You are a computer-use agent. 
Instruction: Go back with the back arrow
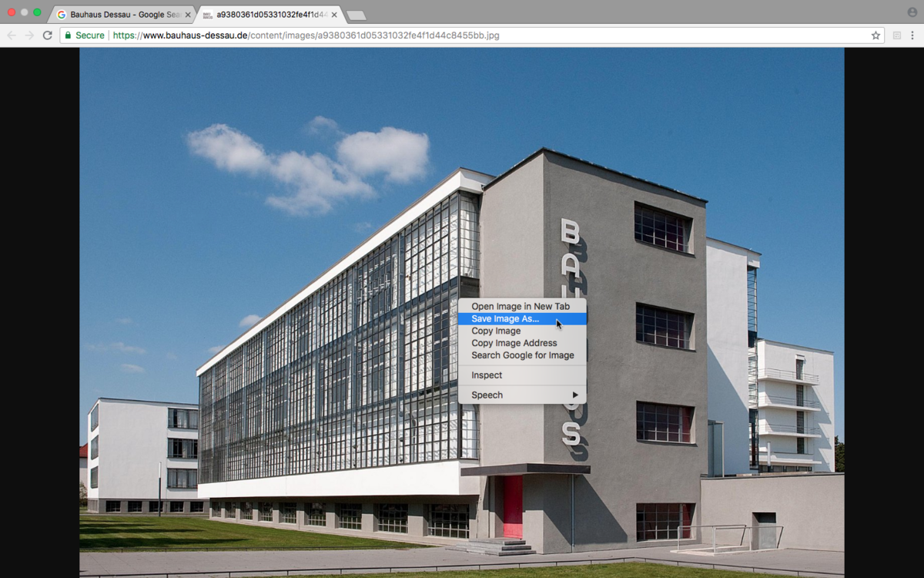click(12, 35)
